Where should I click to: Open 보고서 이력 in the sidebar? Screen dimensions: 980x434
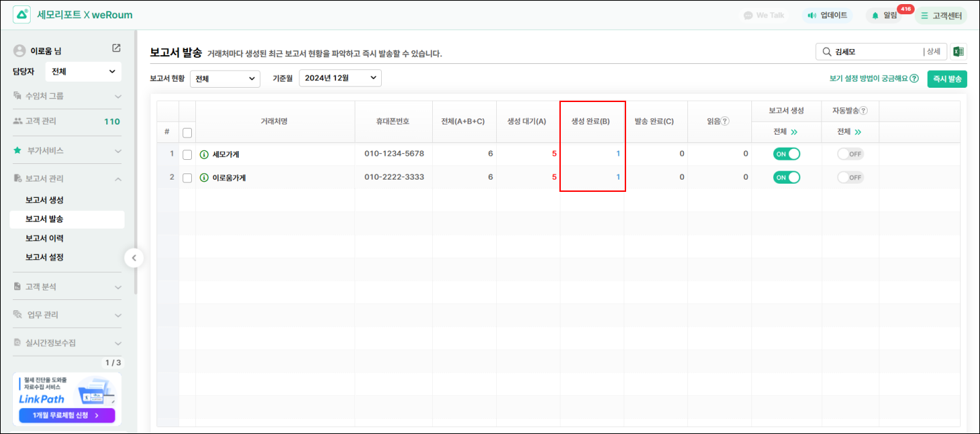pos(44,238)
